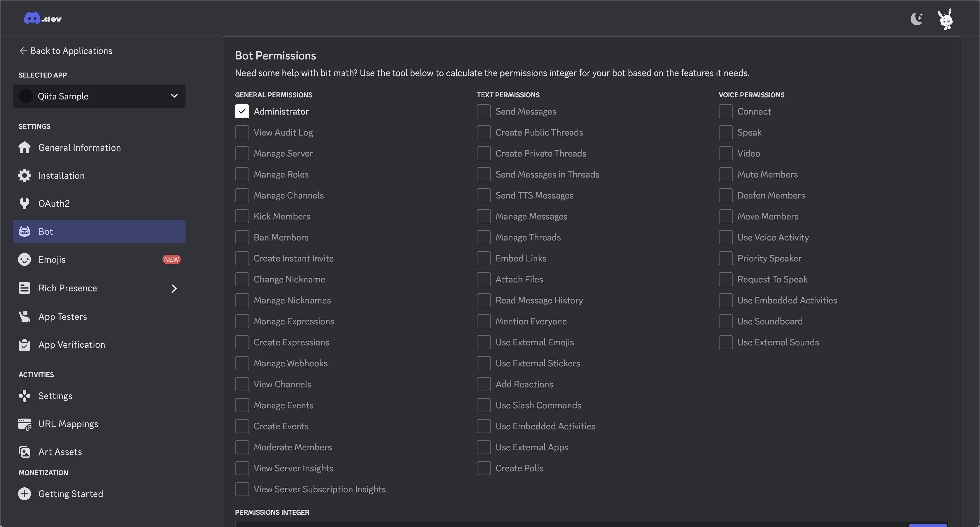Toggle the moon theme icon

coord(916,19)
